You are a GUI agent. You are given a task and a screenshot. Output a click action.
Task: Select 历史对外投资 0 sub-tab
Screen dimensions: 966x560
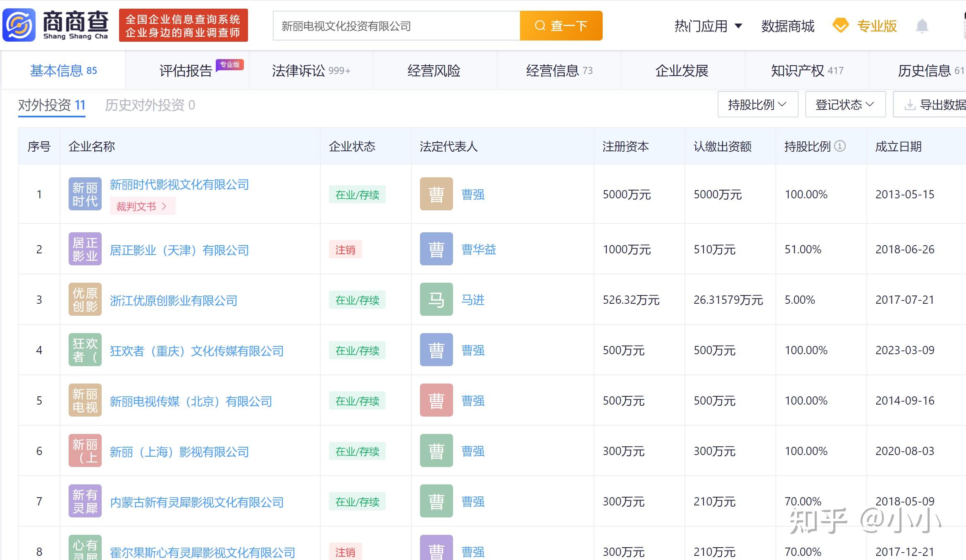point(150,105)
